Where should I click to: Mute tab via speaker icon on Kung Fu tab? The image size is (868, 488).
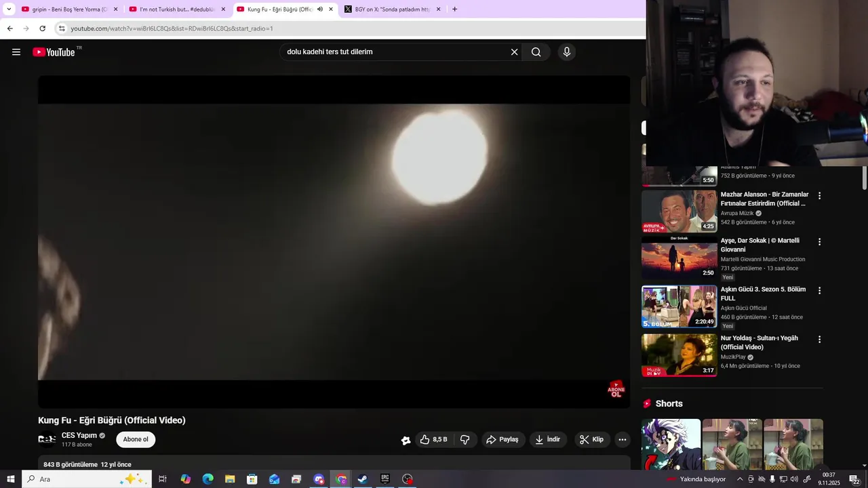click(320, 9)
